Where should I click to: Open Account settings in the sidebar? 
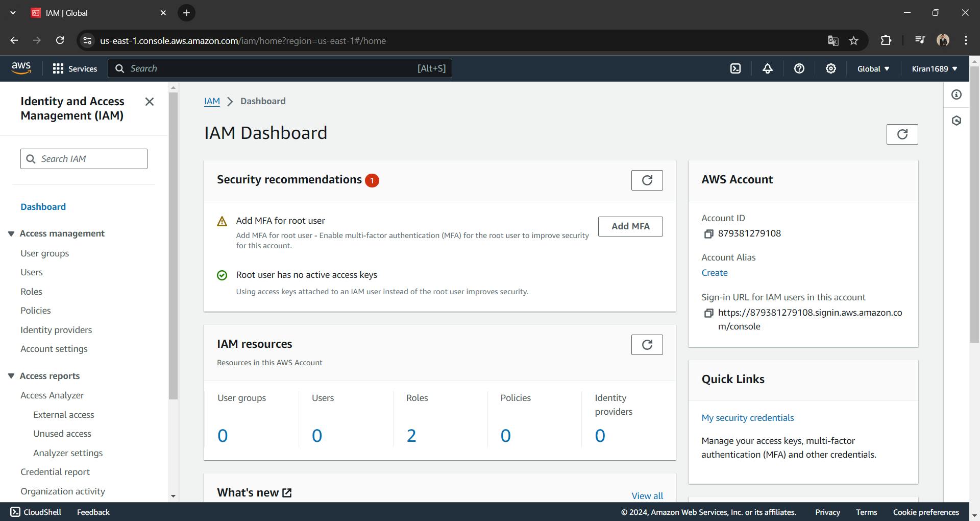pyautogui.click(x=54, y=349)
